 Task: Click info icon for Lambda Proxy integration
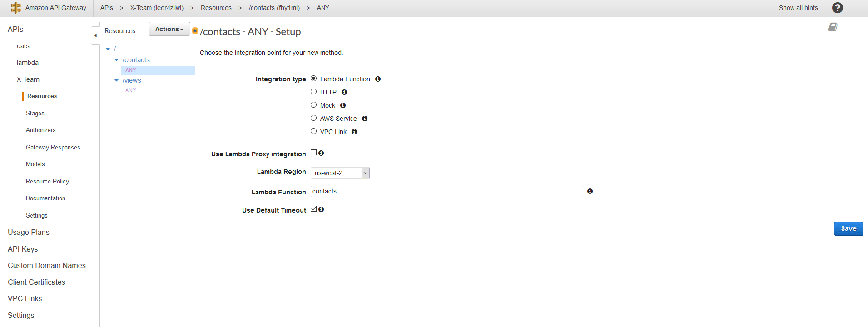point(321,153)
